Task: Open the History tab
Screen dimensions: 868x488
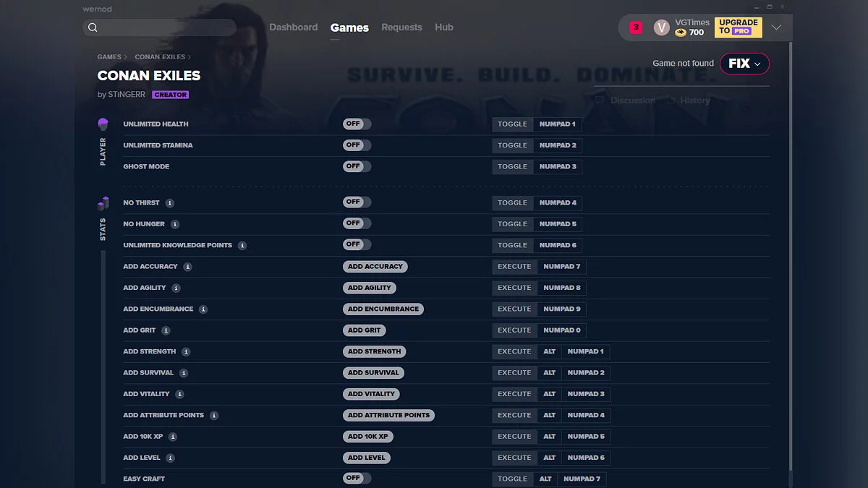Action: [689, 100]
